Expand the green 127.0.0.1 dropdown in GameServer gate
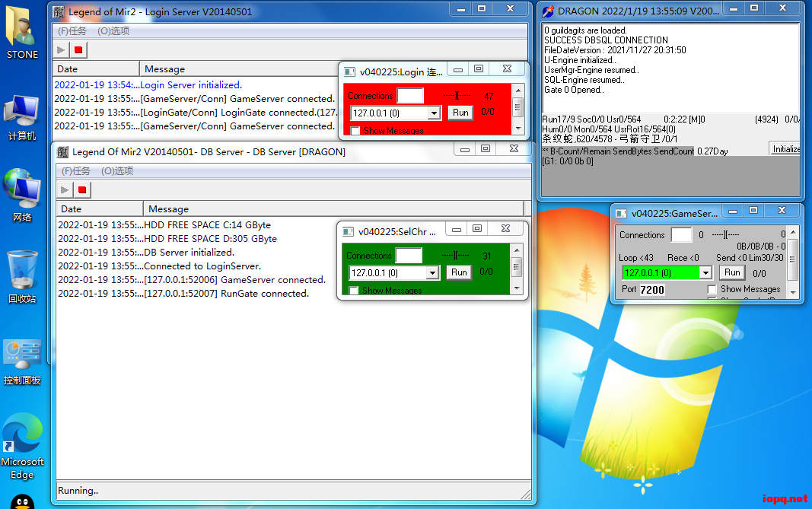Viewport: 812px width, 509px height. tap(705, 273)
